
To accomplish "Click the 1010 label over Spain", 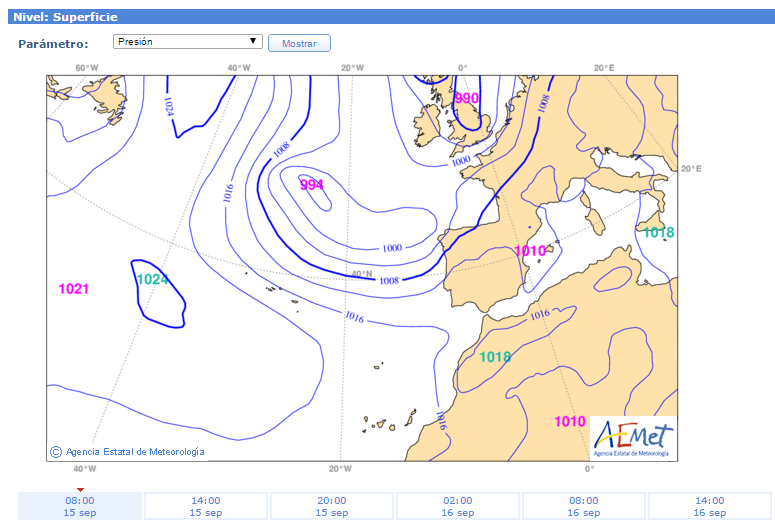I will (529, 251).
